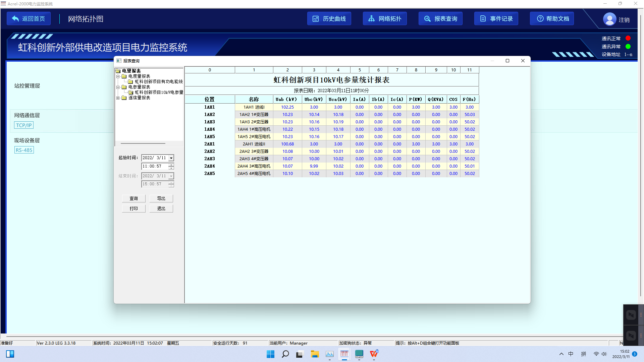
Task: Open the 事件记录 event log
Action: [x=496, y=19]
